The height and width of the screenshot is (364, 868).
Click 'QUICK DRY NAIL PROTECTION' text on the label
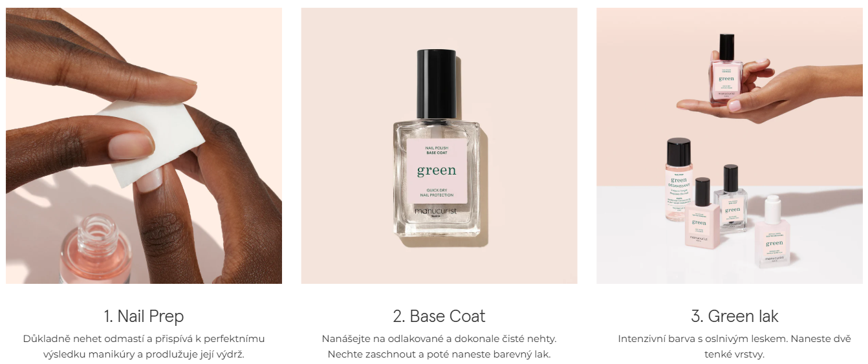pos(437,192)
